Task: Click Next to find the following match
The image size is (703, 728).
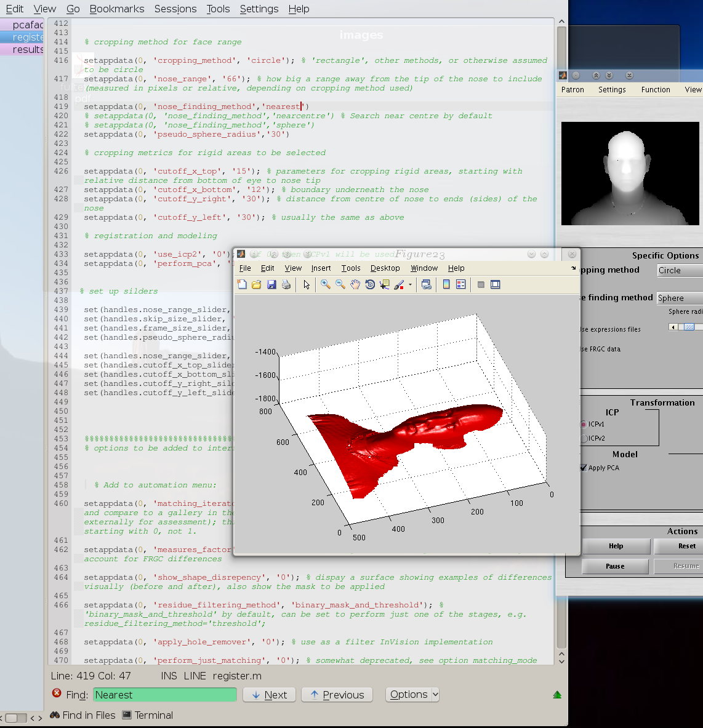Action: coord(269,694)
